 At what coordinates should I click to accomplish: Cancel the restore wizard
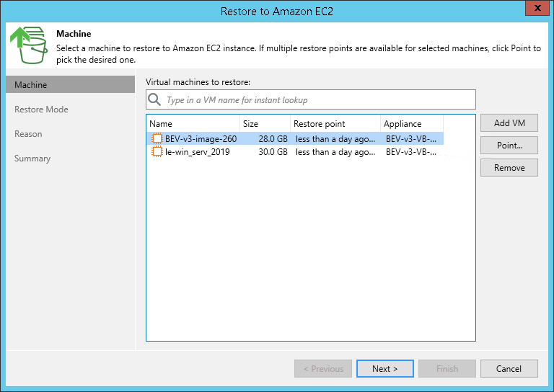(509, 369)
